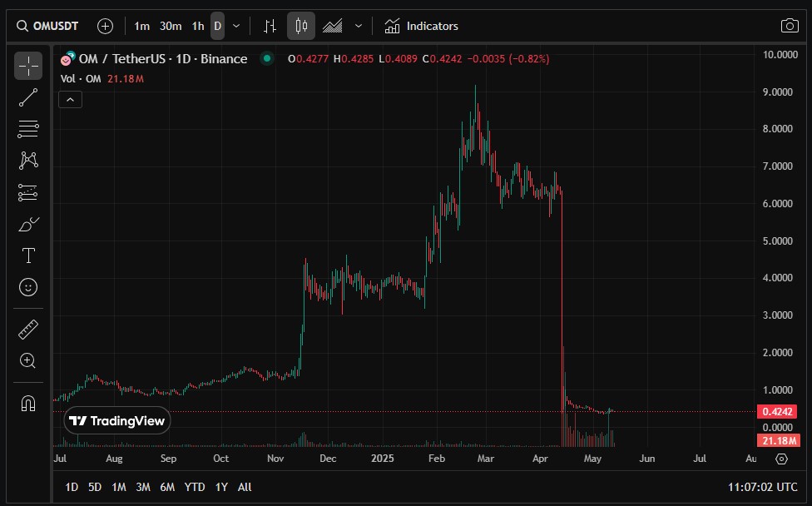812x506 pixels.
Task: Open the Fibonacci retracement tools
Action: point(28,129)
